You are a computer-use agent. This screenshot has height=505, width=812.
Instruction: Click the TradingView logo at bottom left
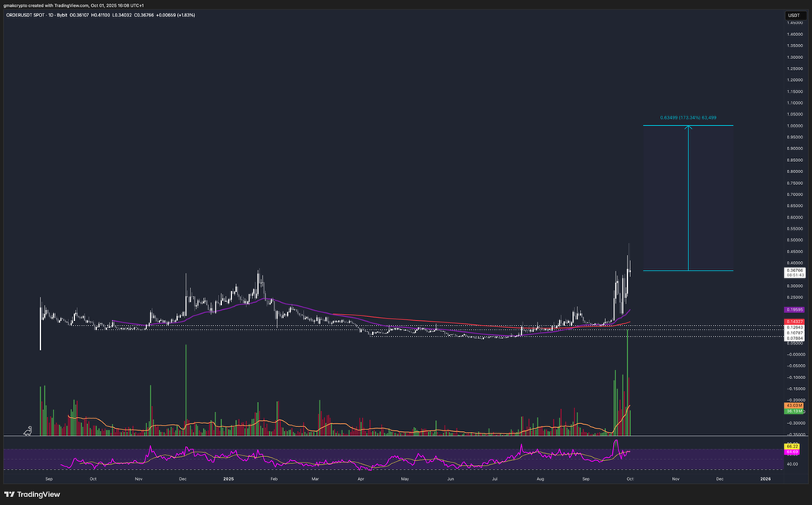point(31,494)
